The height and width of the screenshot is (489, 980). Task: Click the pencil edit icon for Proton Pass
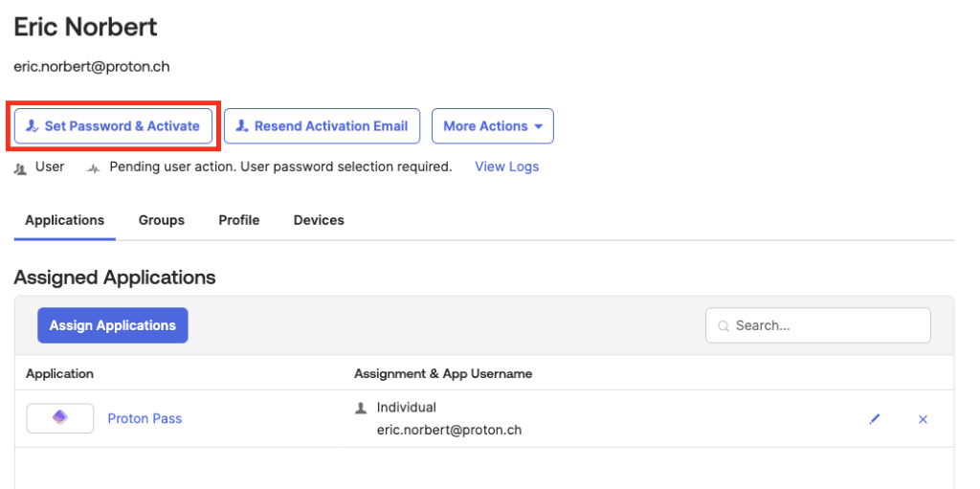click(x=875, y=419)
